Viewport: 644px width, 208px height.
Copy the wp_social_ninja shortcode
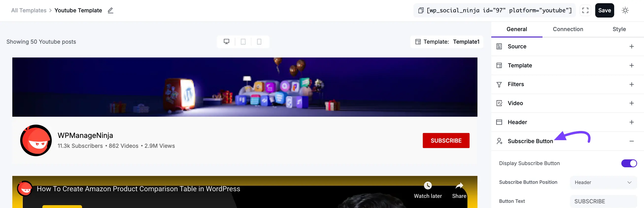(421, 10)
